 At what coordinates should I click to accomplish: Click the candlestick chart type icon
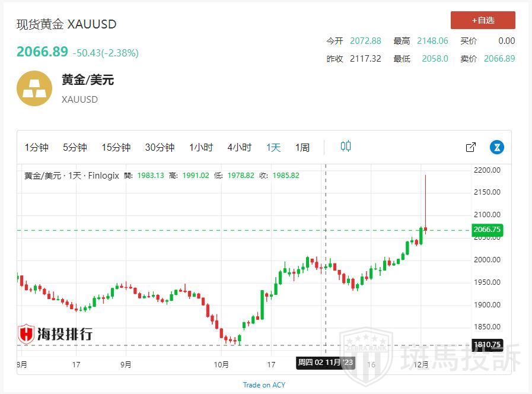(346, 147)
